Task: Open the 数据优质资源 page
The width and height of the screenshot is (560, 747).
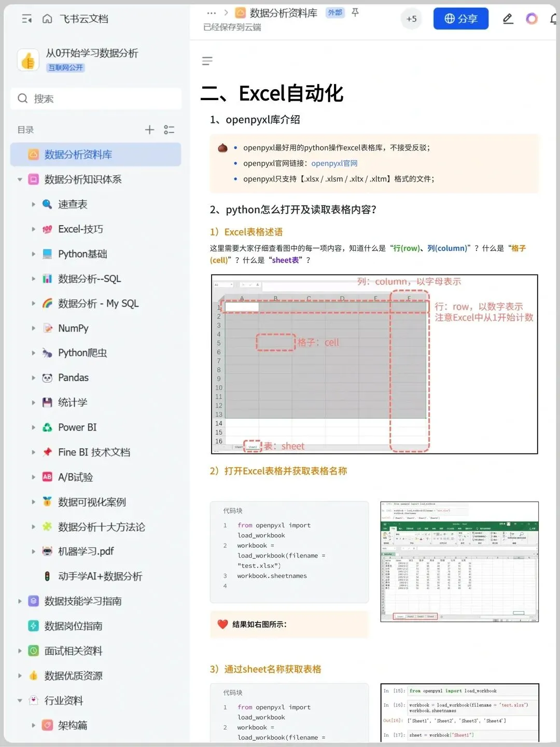Action: [x=74, y=676]
